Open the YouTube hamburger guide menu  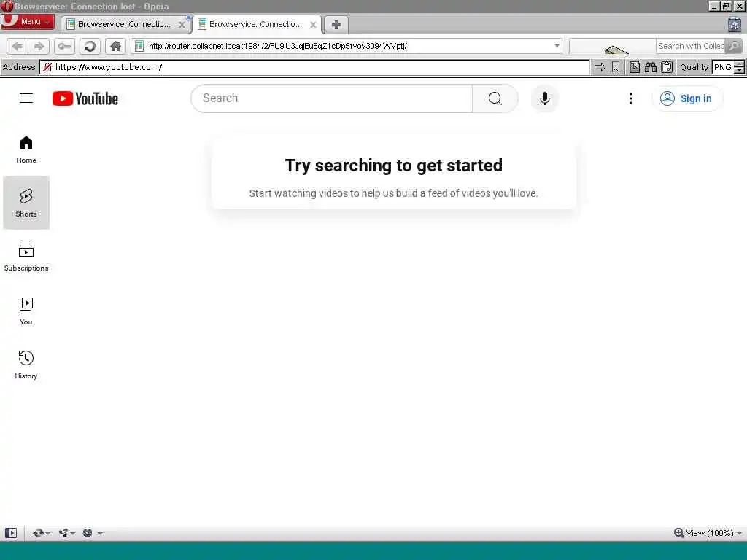point(26,98)
